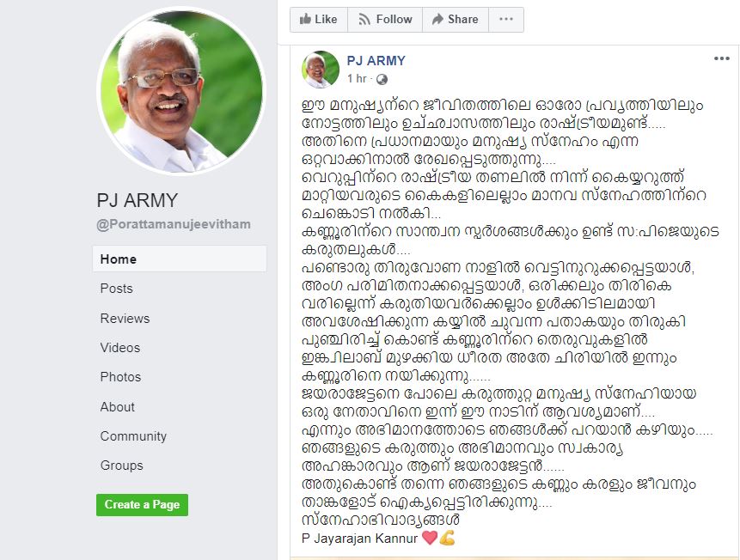
Task: Click the @Porattamanujeevitham page handle
Action: [174, 224]
